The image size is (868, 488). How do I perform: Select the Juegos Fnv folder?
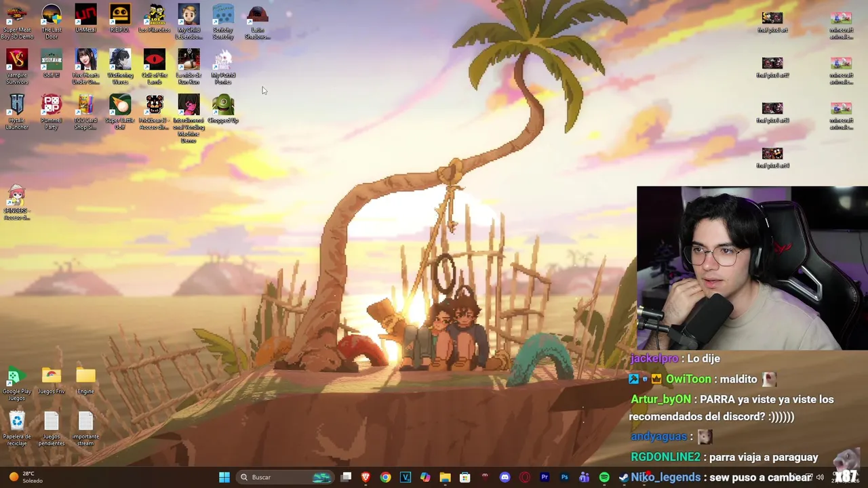tap(52, 381)
